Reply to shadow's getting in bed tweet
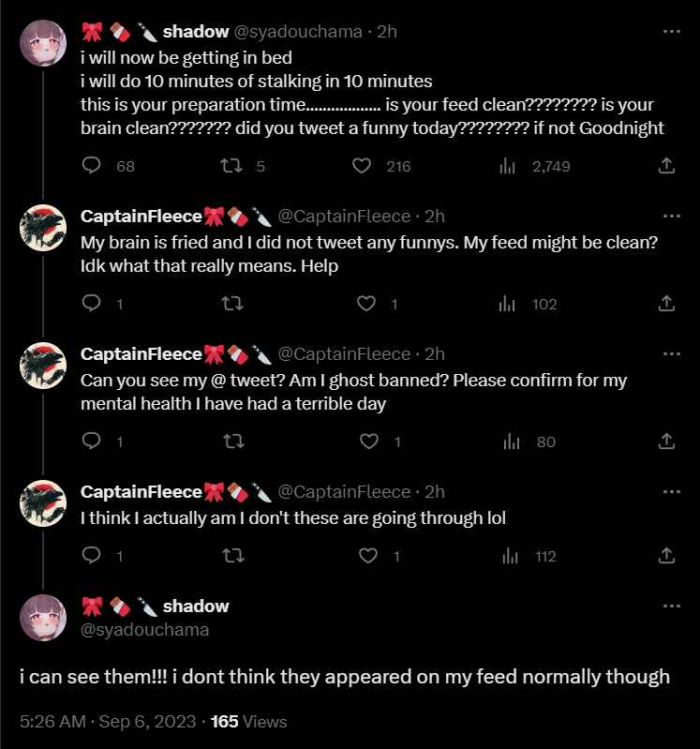 92,166
